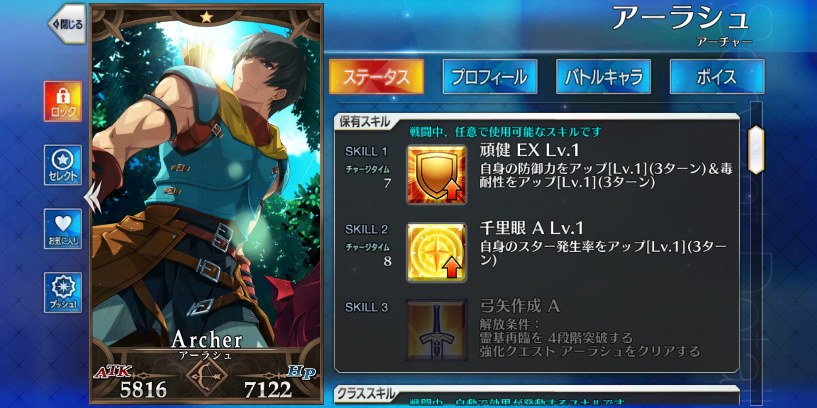
Task: Tap the 頑健 EX shield skill icon
Action: coord(436,174)
